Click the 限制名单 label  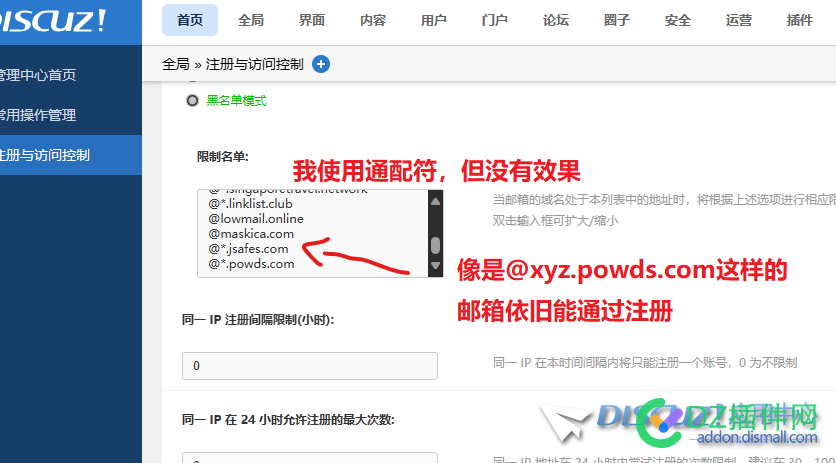[223, 157]
